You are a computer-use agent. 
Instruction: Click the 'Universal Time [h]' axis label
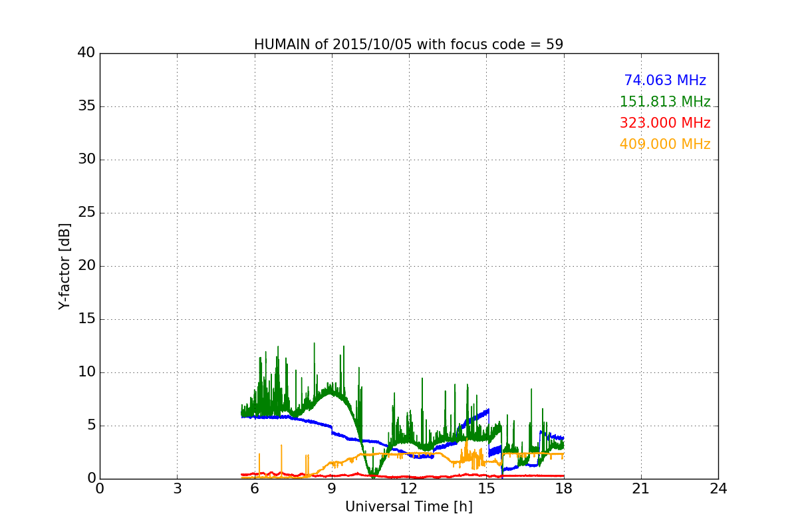tap(409, 507)
